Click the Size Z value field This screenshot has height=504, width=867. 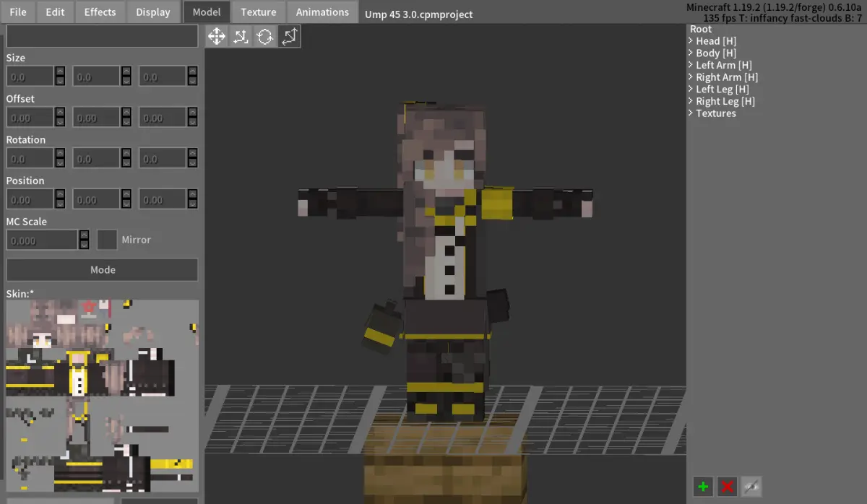point(163,77)
